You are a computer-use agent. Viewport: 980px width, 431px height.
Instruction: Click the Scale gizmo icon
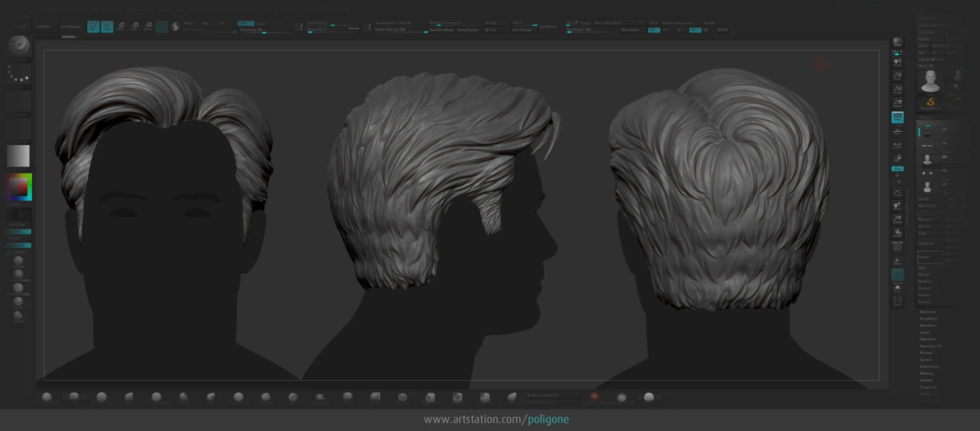134,26
